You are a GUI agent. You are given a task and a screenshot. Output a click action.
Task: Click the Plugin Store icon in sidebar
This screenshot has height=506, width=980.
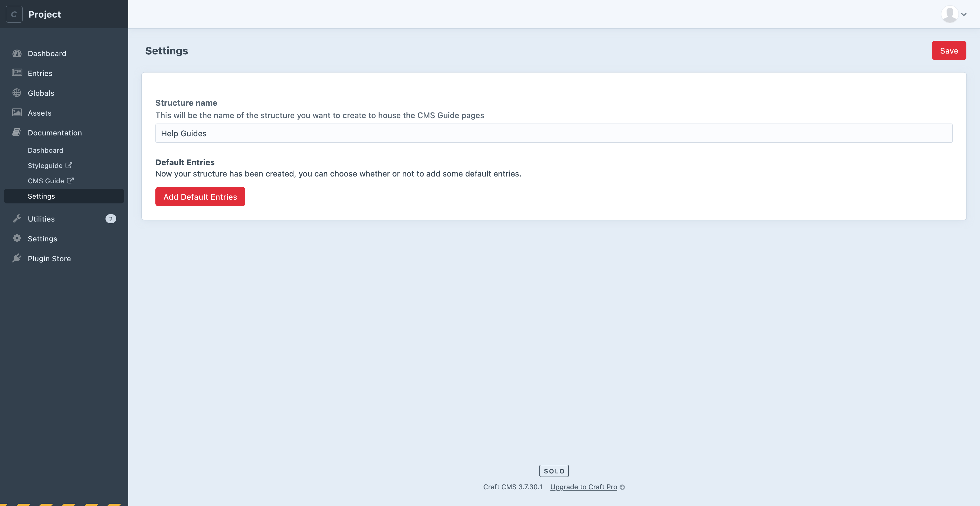coord(17,258)
